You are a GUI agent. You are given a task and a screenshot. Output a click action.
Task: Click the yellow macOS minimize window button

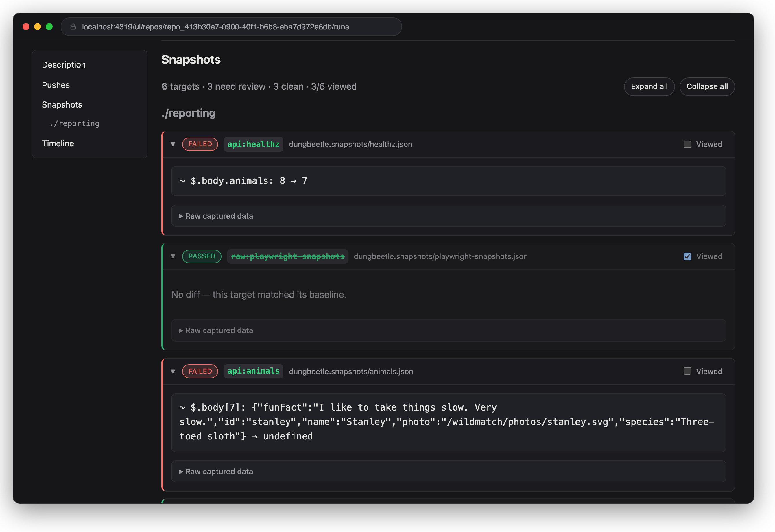(38, 27)
